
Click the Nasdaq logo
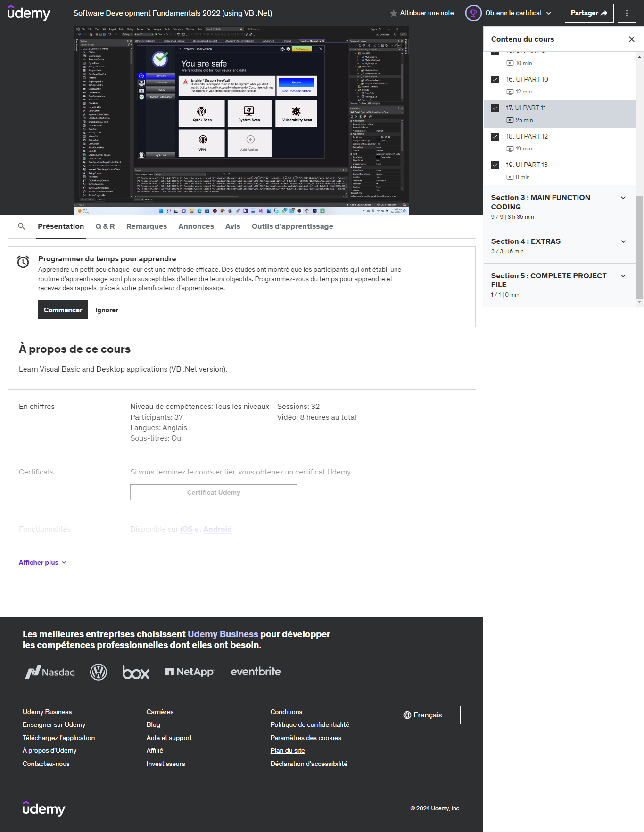50,672
